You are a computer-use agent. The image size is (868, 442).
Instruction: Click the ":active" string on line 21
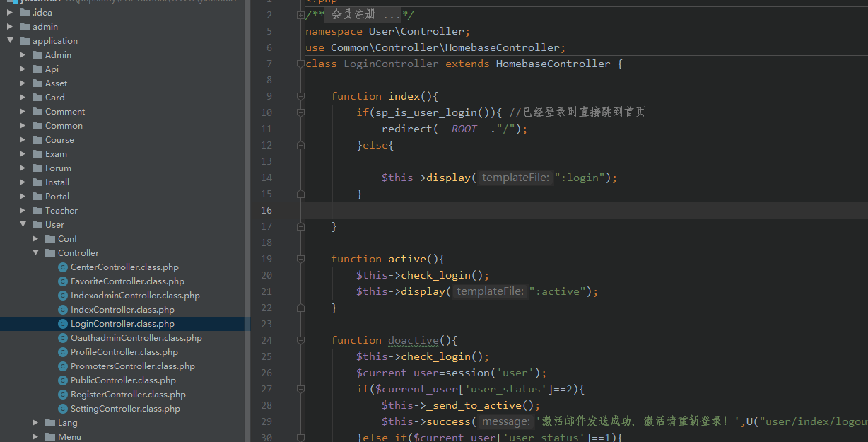(557, 291)
